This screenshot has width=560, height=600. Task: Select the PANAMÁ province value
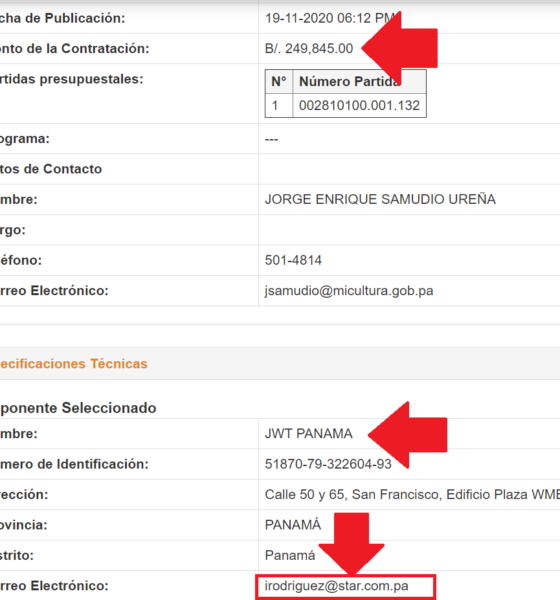pyautogui.click(x=293, y=525)
